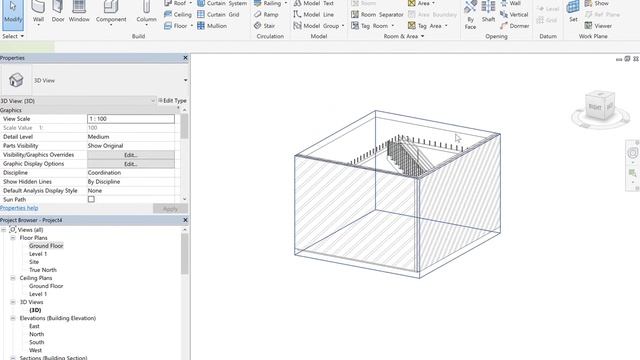Select the Mullion tool
The width and height of the screenshot is (640, 360).
212,26
